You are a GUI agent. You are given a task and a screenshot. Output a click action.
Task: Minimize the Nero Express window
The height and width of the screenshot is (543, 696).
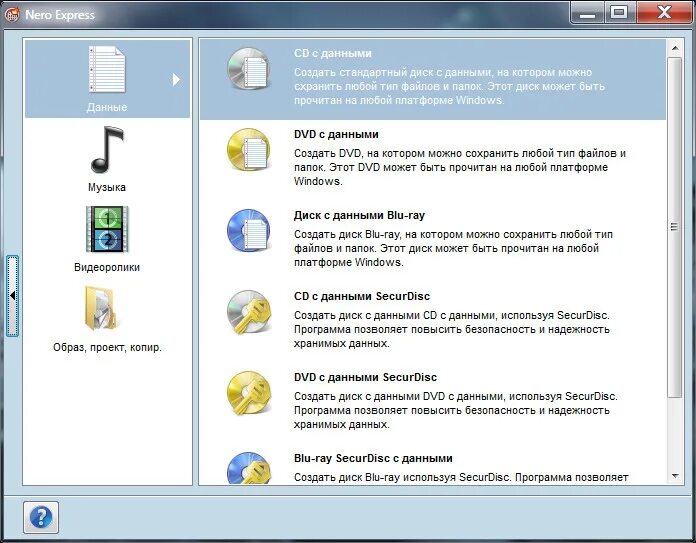click(x=587, y=13)
